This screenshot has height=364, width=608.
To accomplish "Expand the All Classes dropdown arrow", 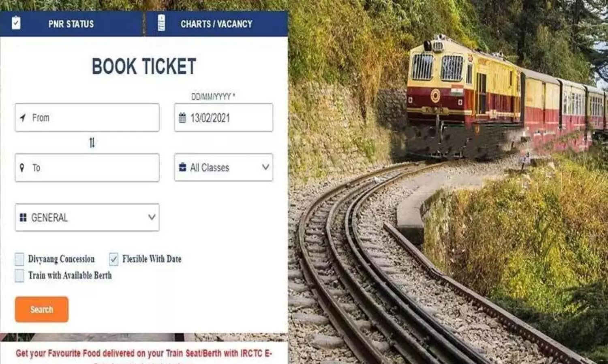I will (265, 167).
